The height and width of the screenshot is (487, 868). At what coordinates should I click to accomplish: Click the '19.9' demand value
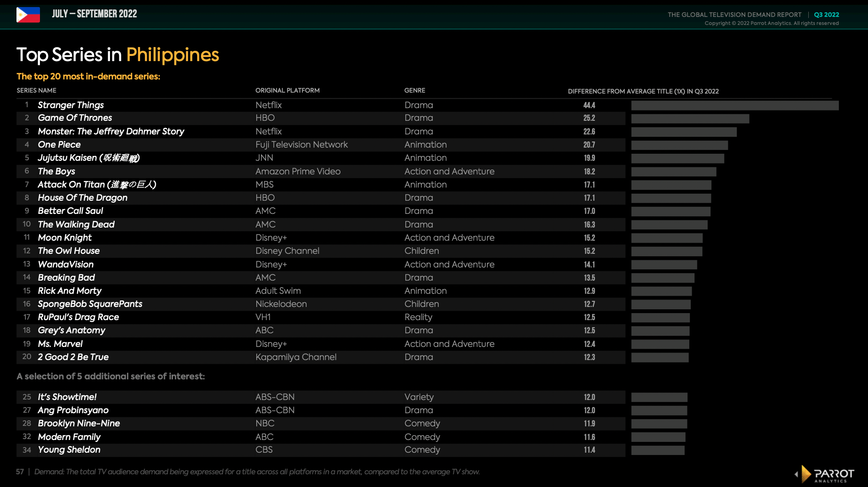(589, 158)
